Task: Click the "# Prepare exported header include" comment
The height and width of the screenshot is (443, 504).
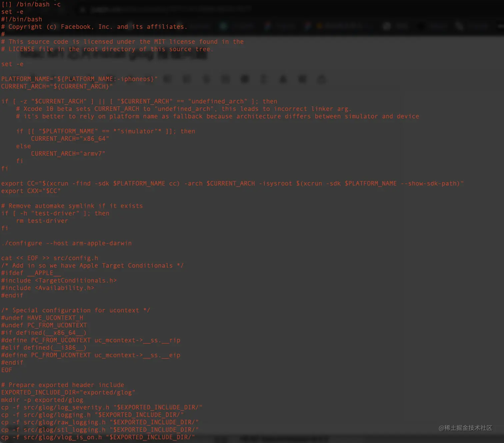Action: click(x=63, y=385)
